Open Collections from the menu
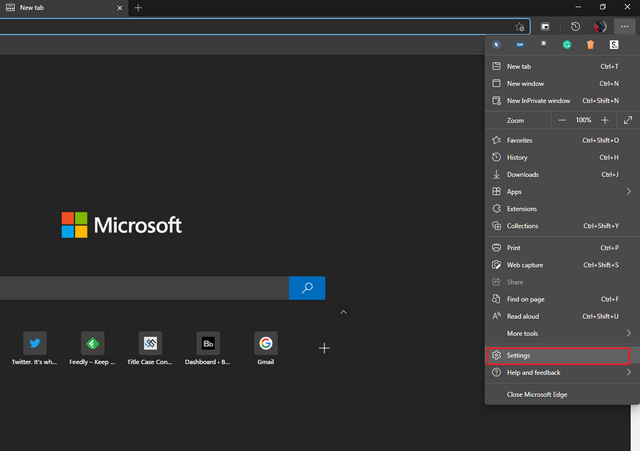The width and height of the screenshot is (640, 451). pos(562,226)
